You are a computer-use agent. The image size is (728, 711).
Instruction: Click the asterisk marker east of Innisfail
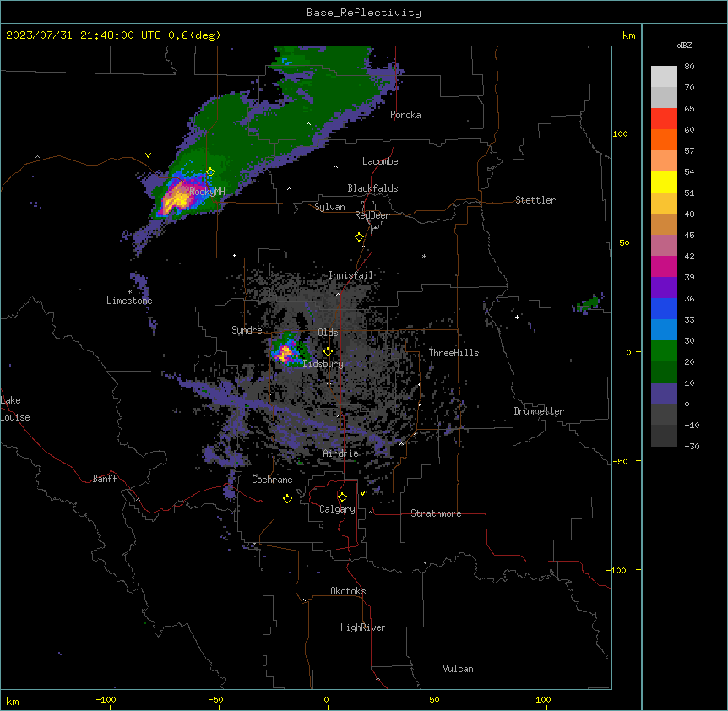click(424, 256)
